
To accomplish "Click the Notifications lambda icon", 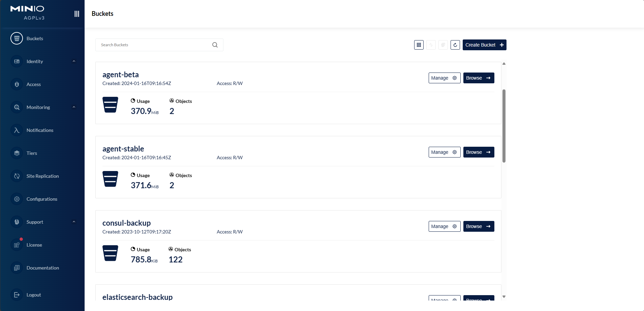I will point(17,130).
